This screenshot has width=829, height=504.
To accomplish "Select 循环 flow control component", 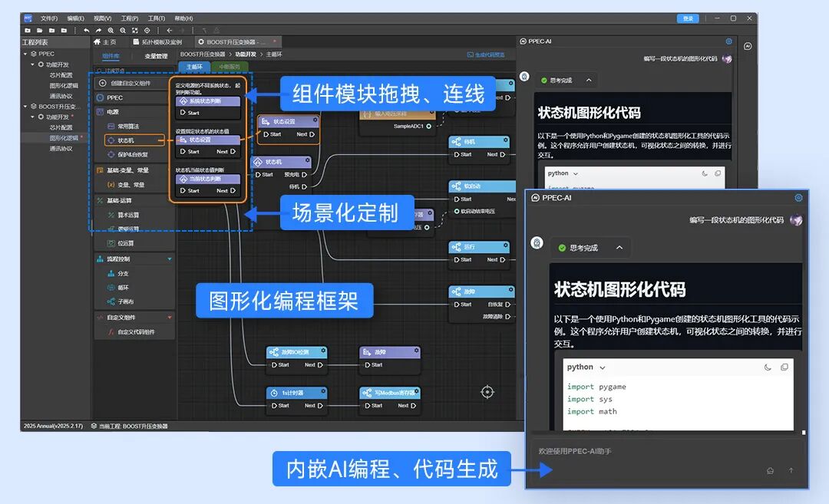I will [118, 288].
